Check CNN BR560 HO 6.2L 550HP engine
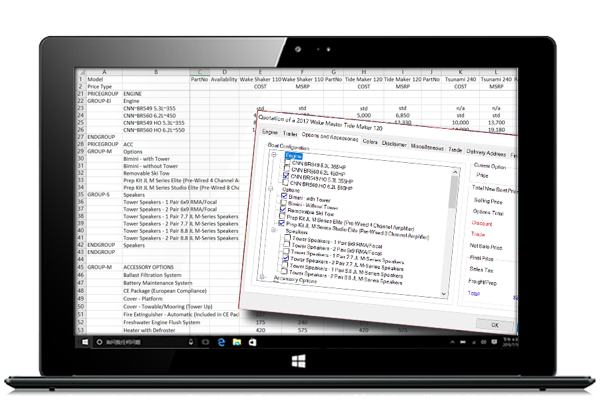This screenshot has height=407, width=600. [x=285, y=182]
